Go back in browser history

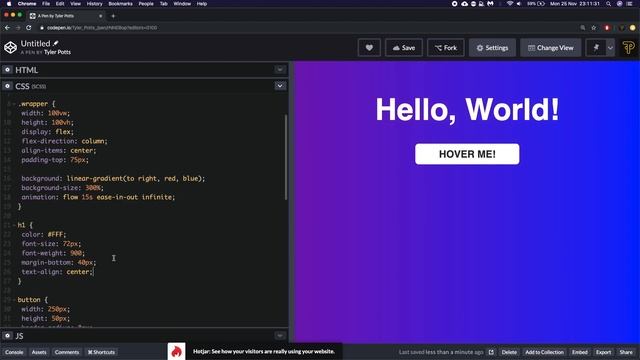pos(7,28)
